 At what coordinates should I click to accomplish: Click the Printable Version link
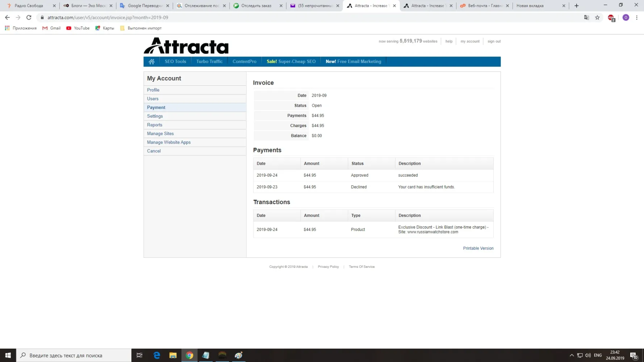coord(478,248)
